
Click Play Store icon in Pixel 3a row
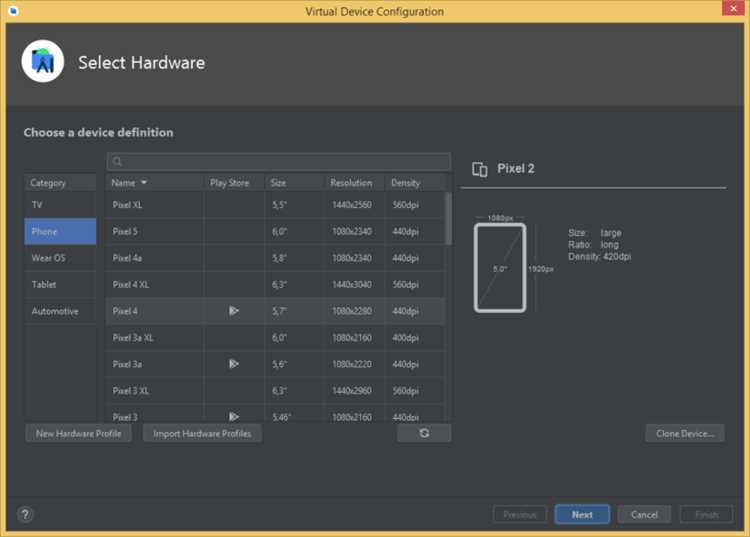click(233, 364)
